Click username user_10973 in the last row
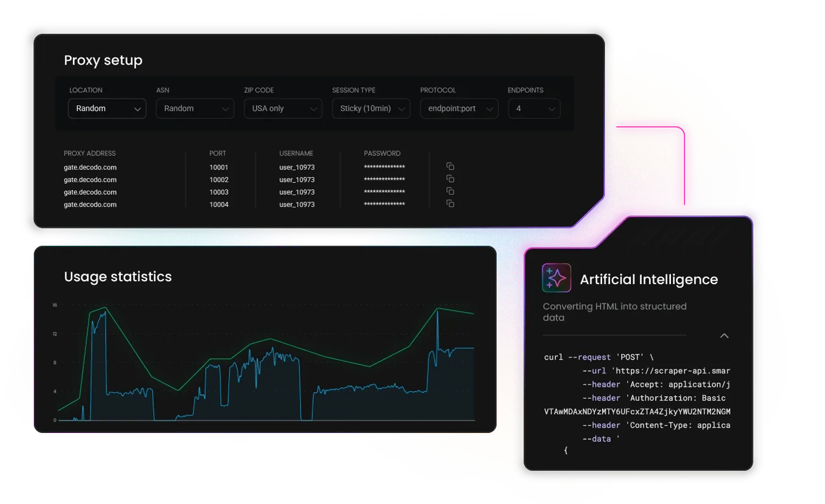The image size is (825, 504). click(x=297, y=204)
